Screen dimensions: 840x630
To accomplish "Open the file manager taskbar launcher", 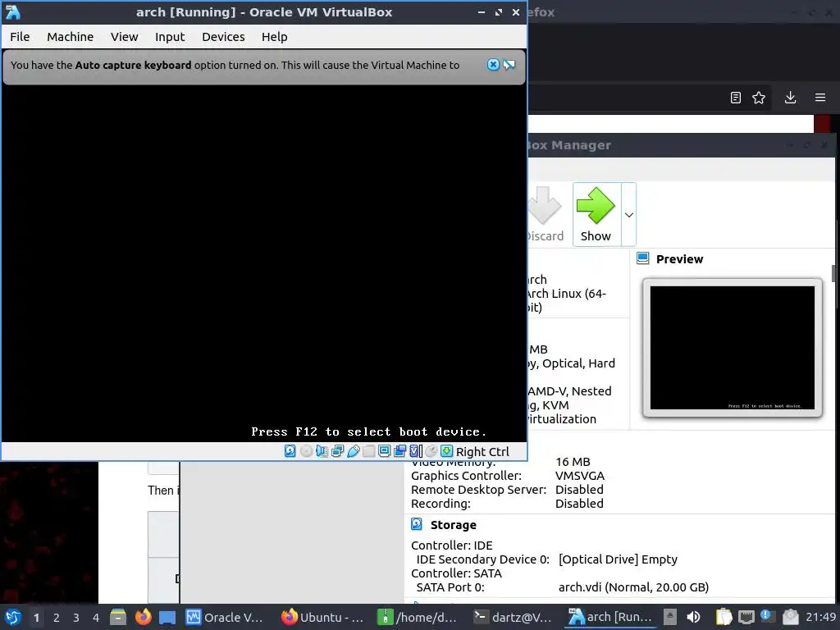I will [x=118, y=617].
